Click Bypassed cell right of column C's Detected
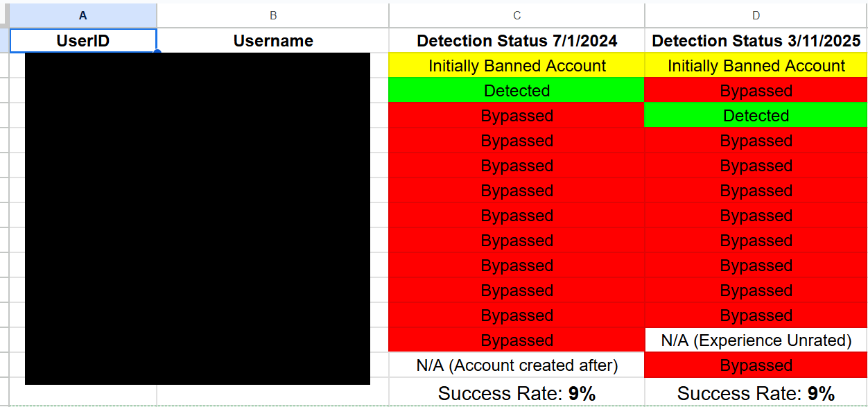This screenshot has width=868, height=407. (x=756, y=91)
